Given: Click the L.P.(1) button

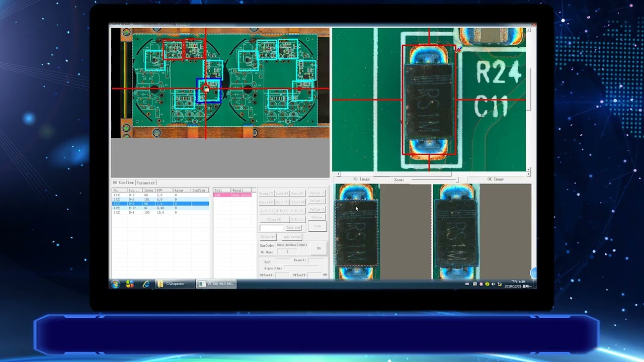Looking at the screenshot, I should 267,211.
